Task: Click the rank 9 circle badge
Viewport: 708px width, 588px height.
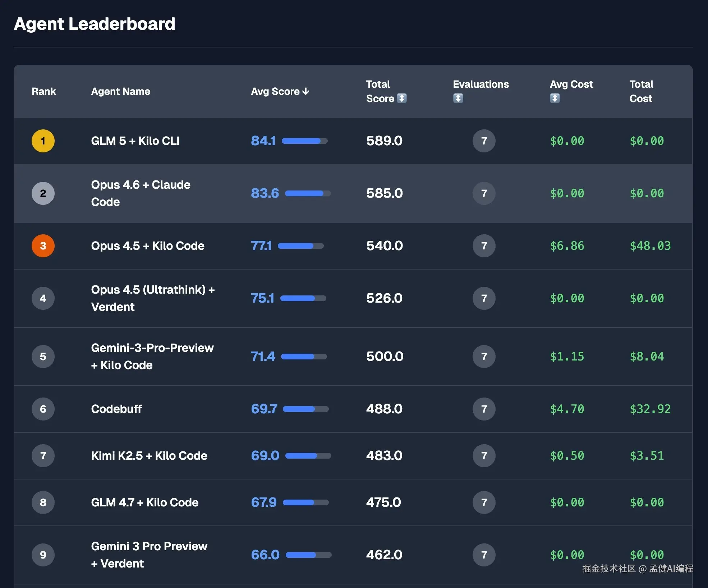Action: tap(43, 555)
